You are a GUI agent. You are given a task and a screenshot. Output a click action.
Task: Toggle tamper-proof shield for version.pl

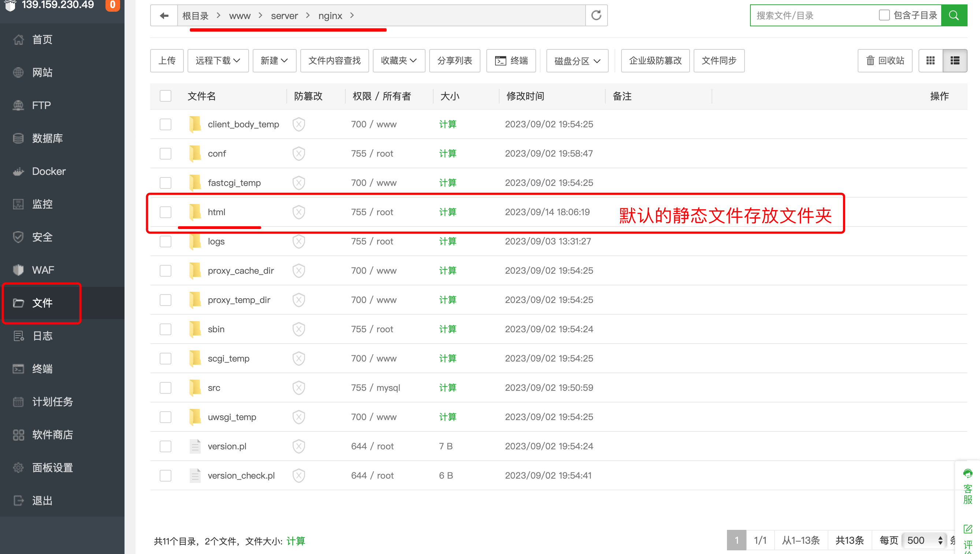tap(299, 446)
